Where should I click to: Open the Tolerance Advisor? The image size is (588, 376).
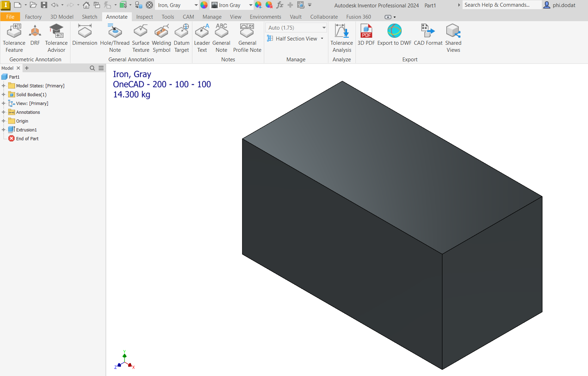point(56,38)
